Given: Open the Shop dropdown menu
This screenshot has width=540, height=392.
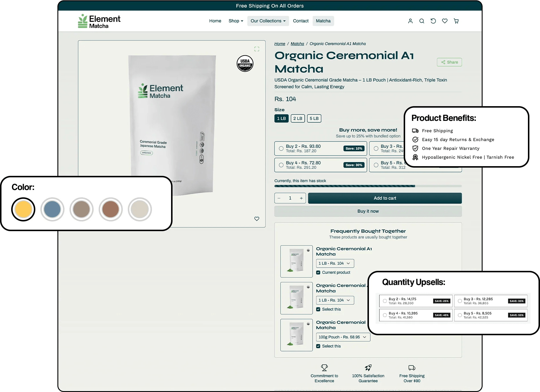Looking at the screenshot, I should (x=236, y=21).
